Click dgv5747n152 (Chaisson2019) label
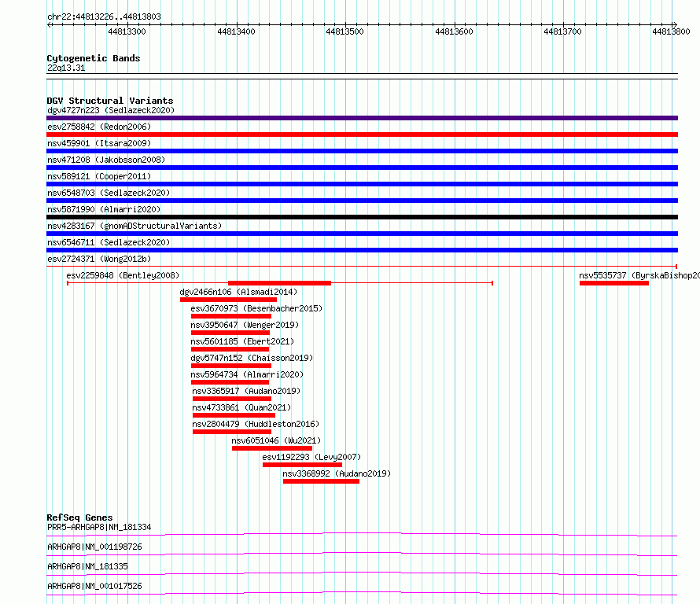 (252, 358)
